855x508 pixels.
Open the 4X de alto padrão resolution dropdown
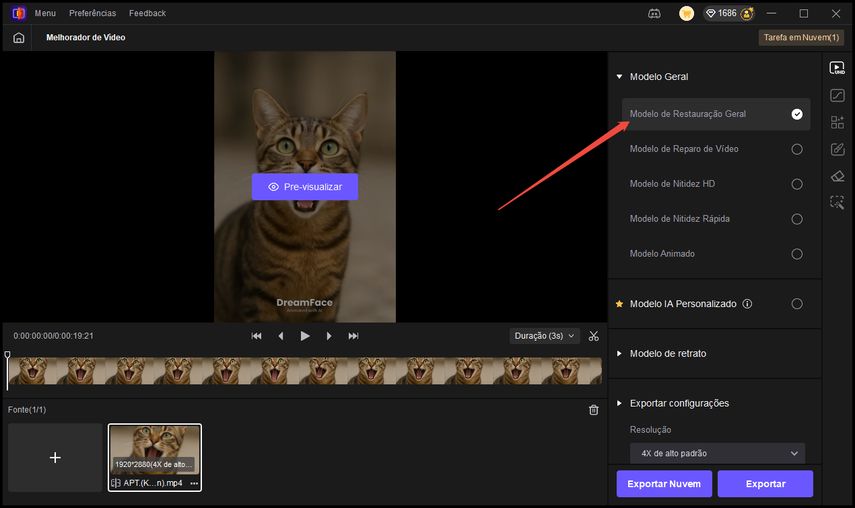coord(718,453)
